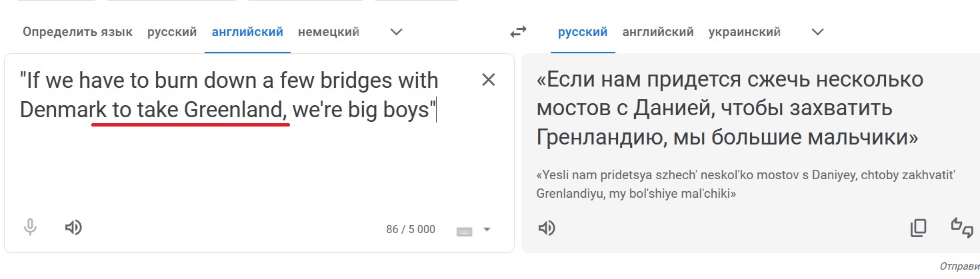The image size is (980, 279).
Task: Start voice input with the microphone icon
Action: 29,228
